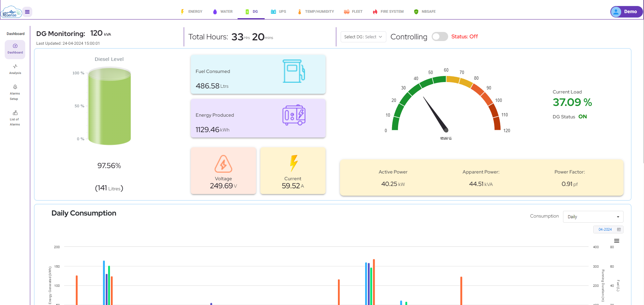Click the thermometer icon for Temp/Humidity
The height and width of the screenshot is (305, 644).
point(300,12)
